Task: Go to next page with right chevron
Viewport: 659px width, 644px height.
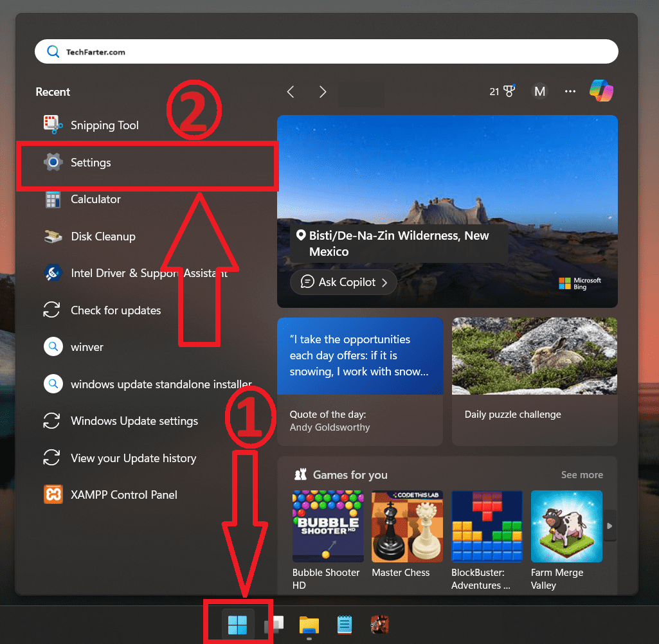Action: (x=323, y=92)
